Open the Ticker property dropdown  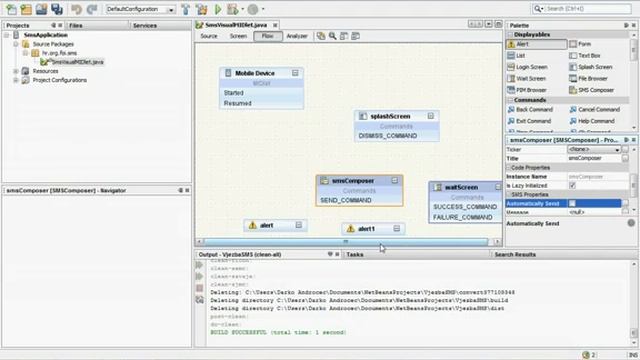(617, 150)
